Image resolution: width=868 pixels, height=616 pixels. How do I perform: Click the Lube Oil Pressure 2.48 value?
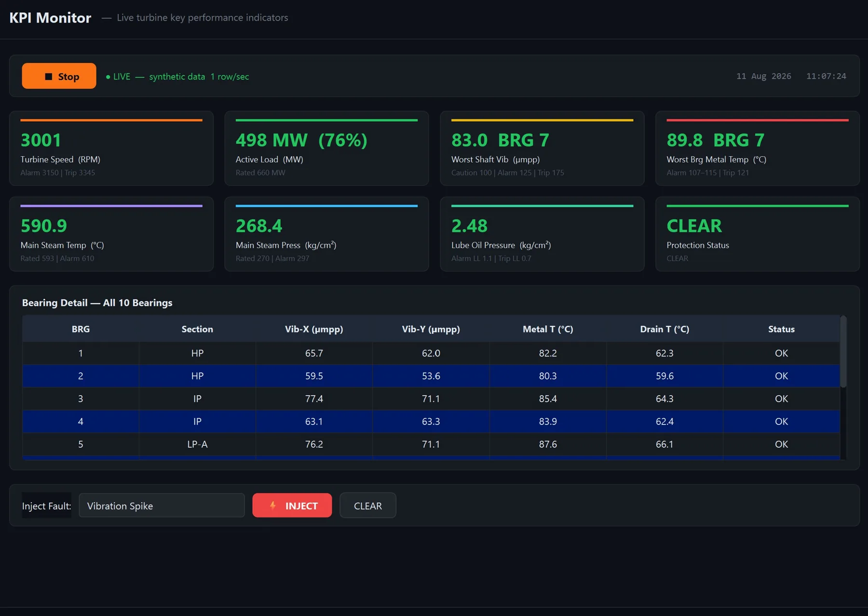tap(469, 226)
